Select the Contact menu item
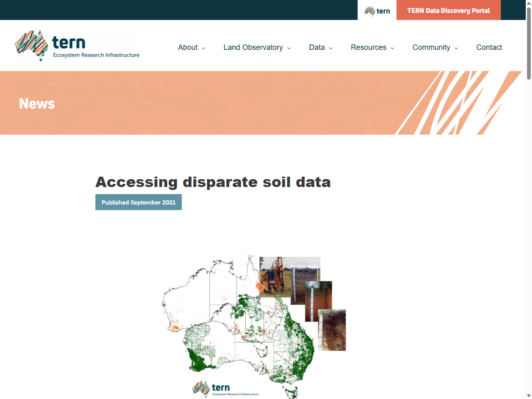This screenshot has height=399, width=532. (489, 47)
